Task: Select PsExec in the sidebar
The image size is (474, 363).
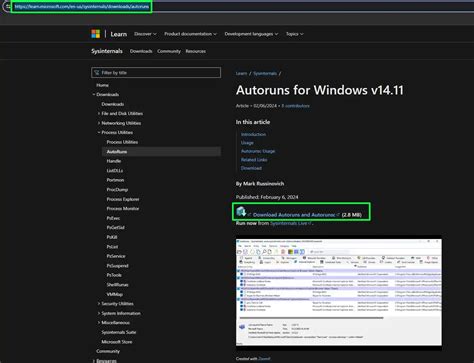Action: click(x=113, y=218)
